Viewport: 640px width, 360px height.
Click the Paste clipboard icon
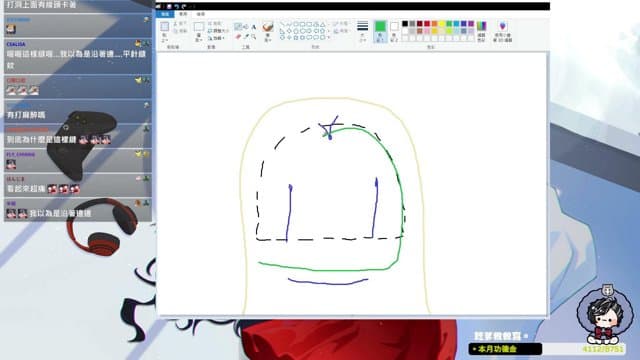(164, 27)
